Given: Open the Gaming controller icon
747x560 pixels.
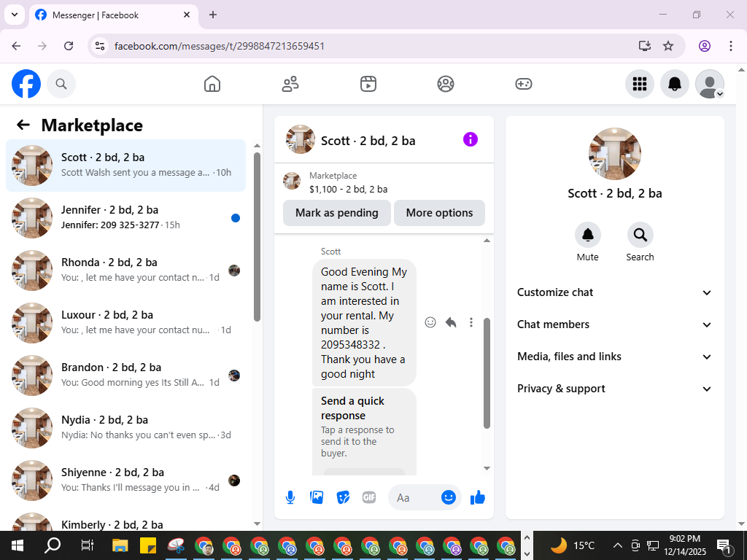Looking at the screenshot, I should pos(524,84).
